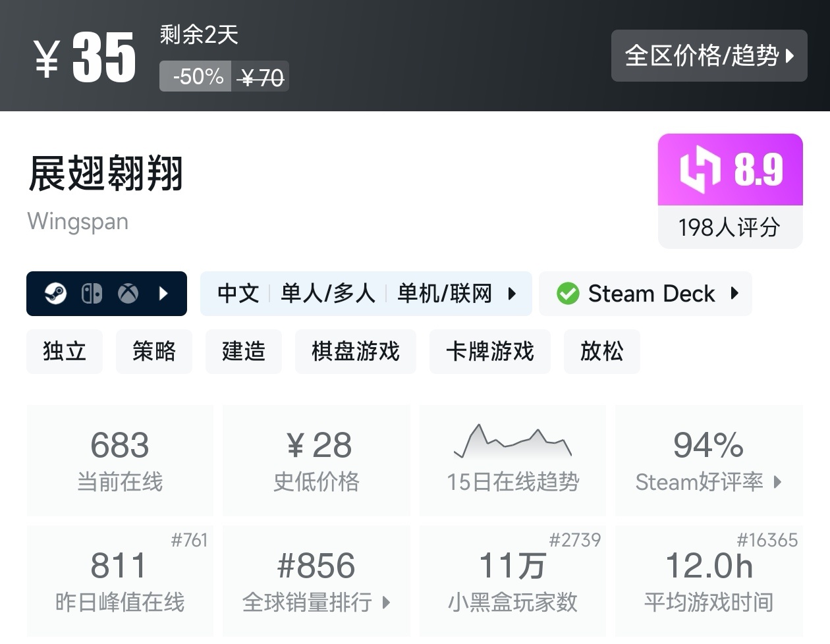Select the 策略 tag
Viewport: 830px width, 644px height.
click(x=153, y=352)
